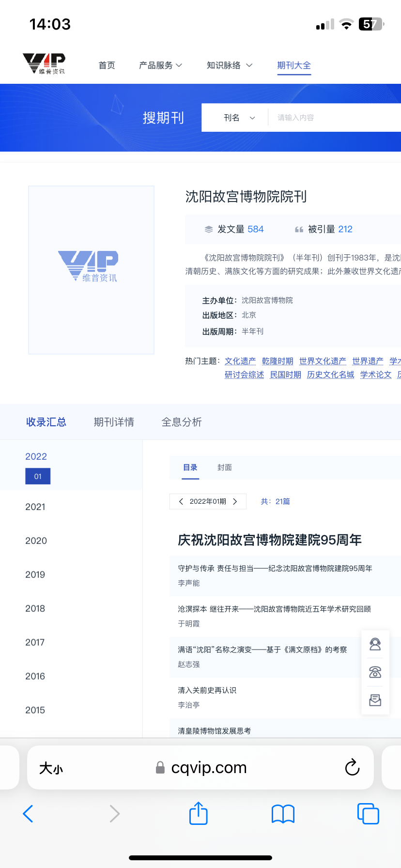Open the 全息分析 tab
Image resolution: width=401 pixels, height=868 pixels.
182,422
